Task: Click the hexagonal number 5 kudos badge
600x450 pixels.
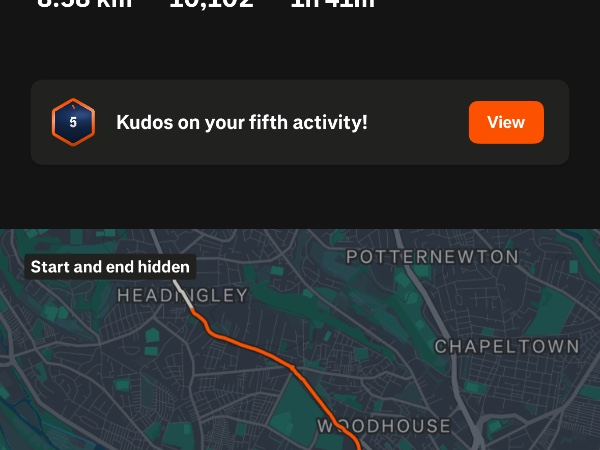Action: pyautogui.click(x=73, y=122)
